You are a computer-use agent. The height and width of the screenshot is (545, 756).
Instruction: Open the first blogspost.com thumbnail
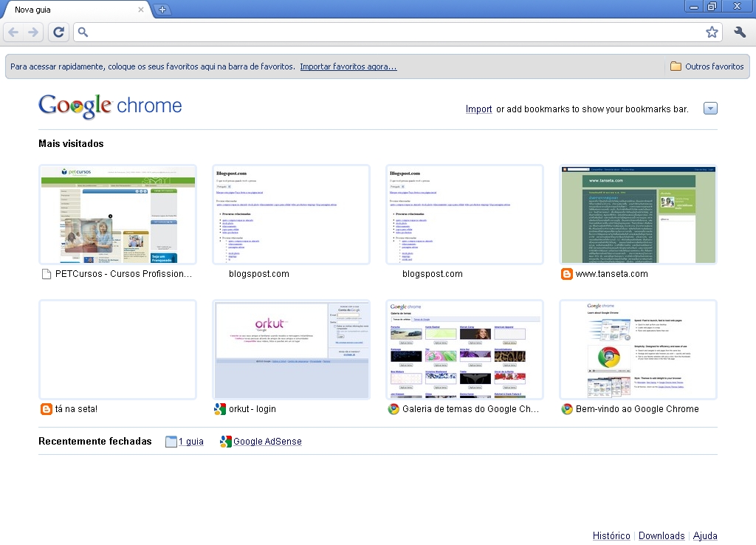tap(291, 215)
